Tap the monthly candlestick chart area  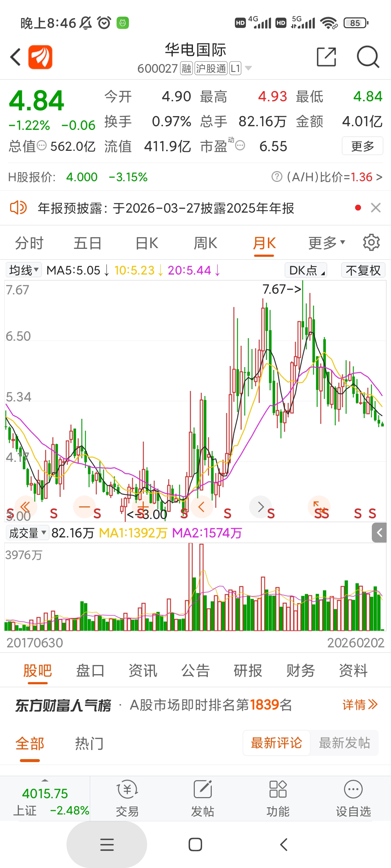195,401
